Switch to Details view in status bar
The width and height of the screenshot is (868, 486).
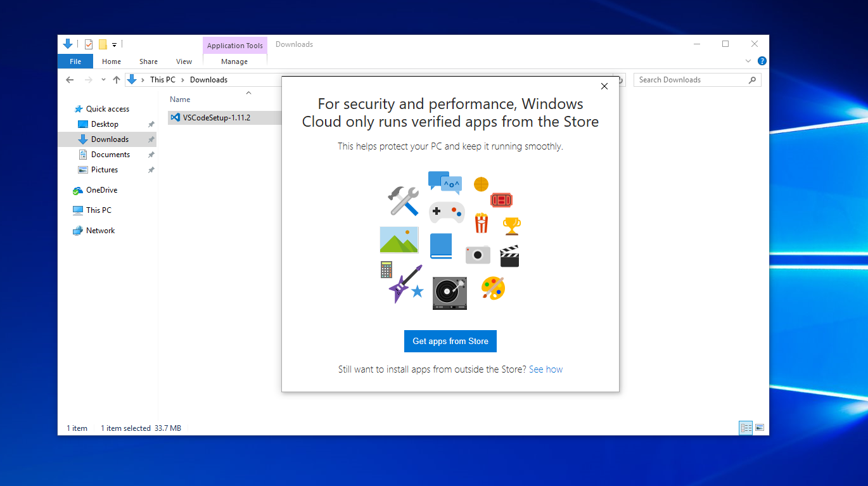pos(746,428)
